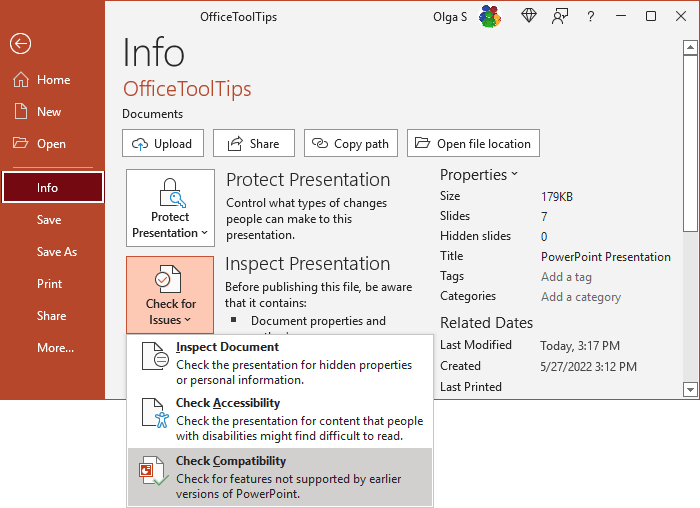
Task: Click the vertical scrollbar thumb
Action: [690, 143]
